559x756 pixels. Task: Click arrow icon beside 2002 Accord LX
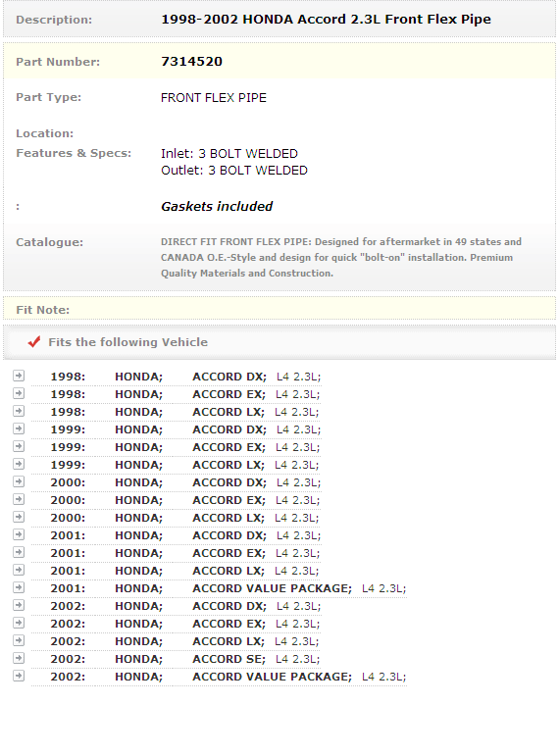point(19,640)
